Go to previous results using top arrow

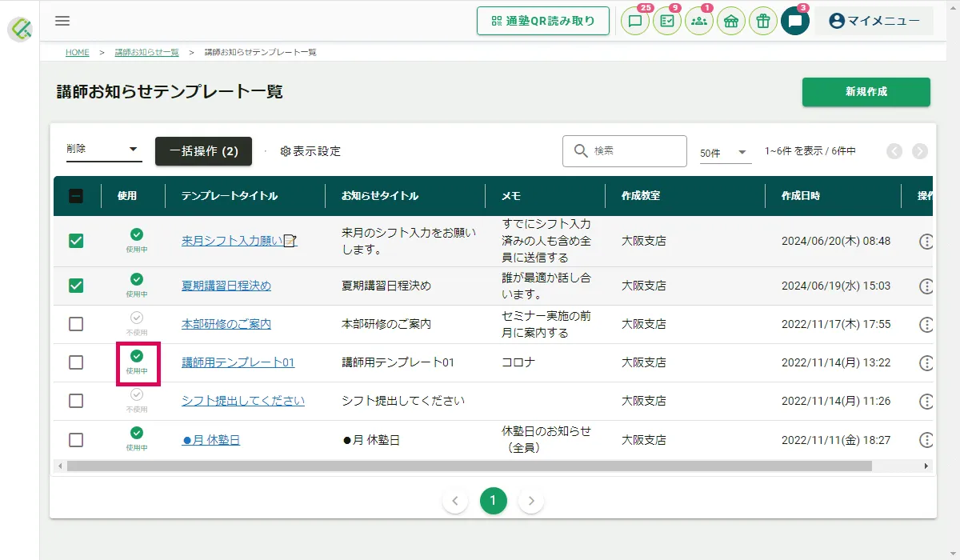tap(894, 151)
